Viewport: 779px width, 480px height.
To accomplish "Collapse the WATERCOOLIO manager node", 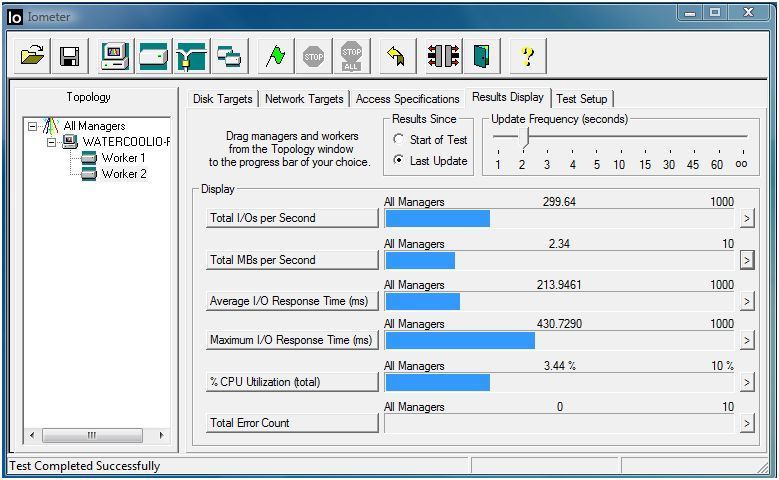I will tap(51, 142).
